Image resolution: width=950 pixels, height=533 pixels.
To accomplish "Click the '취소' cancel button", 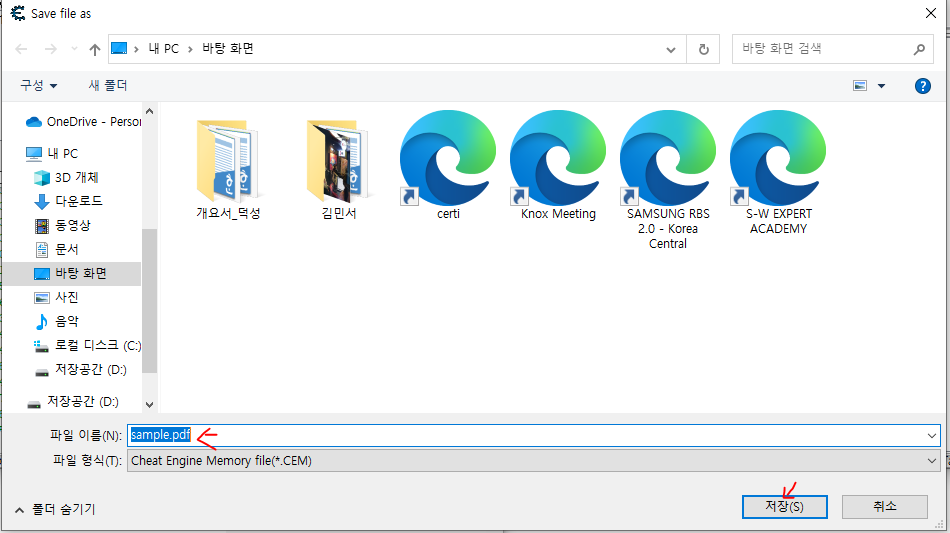I will pos(885,506).
